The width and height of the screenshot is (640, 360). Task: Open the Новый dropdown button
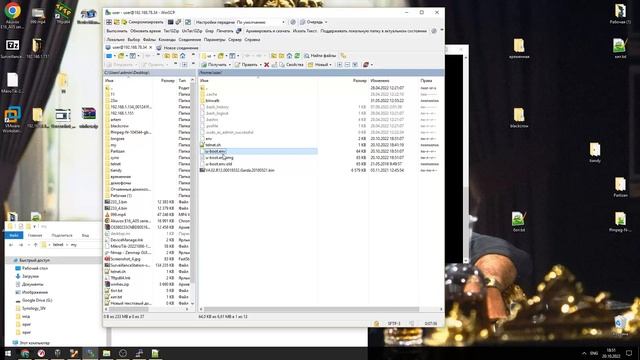(x=320, y=64)
